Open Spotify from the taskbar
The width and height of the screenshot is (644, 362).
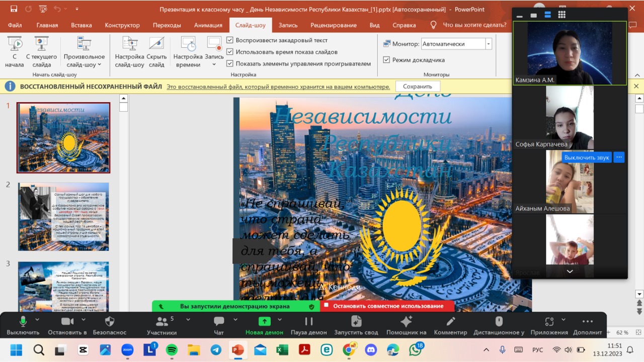pos(172,350)
